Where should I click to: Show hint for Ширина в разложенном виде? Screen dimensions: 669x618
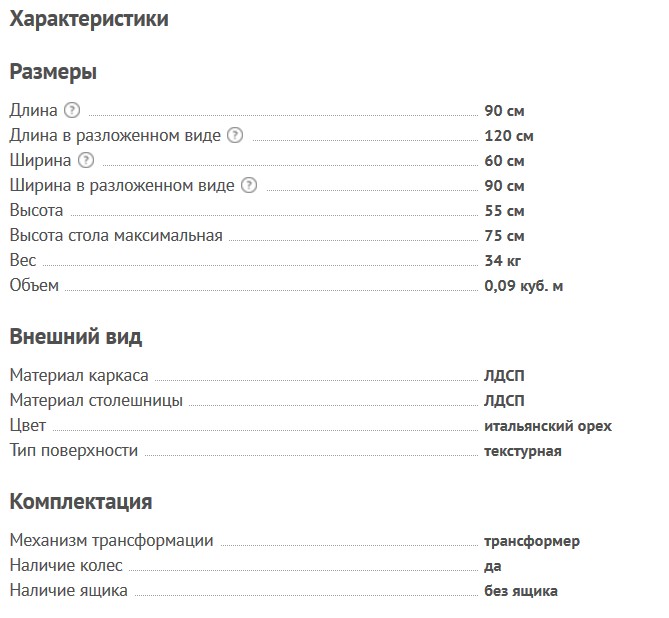249,185
